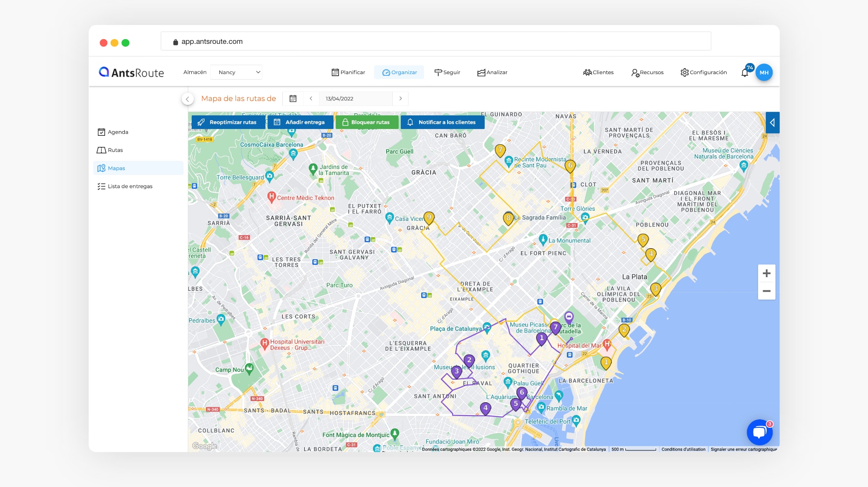Screen dimensions: 868x487
Task: Click the Camp Nou map pin
Action: (249, 369)
